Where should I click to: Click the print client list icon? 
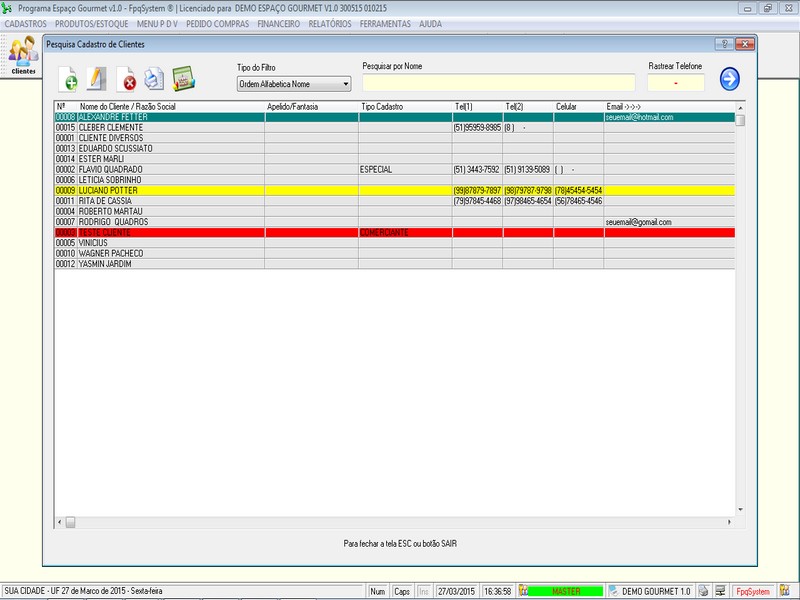click(152, 79)
